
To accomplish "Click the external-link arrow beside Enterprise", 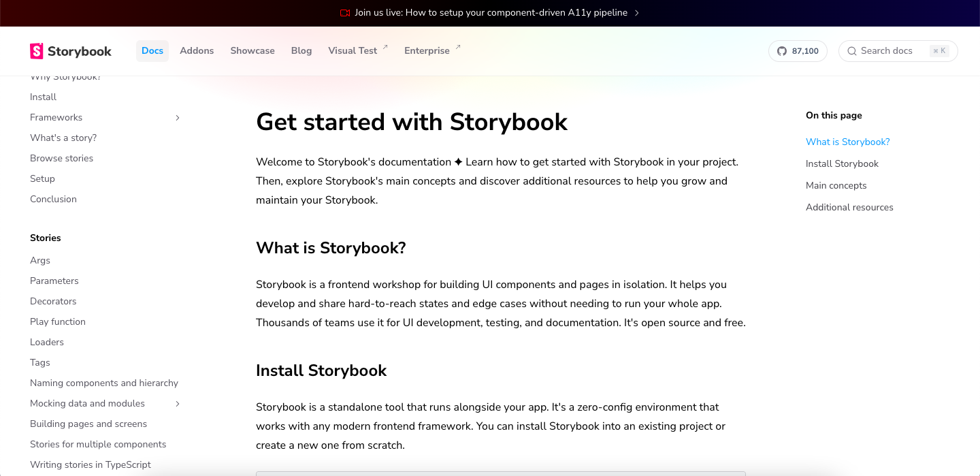I will 458,47.
